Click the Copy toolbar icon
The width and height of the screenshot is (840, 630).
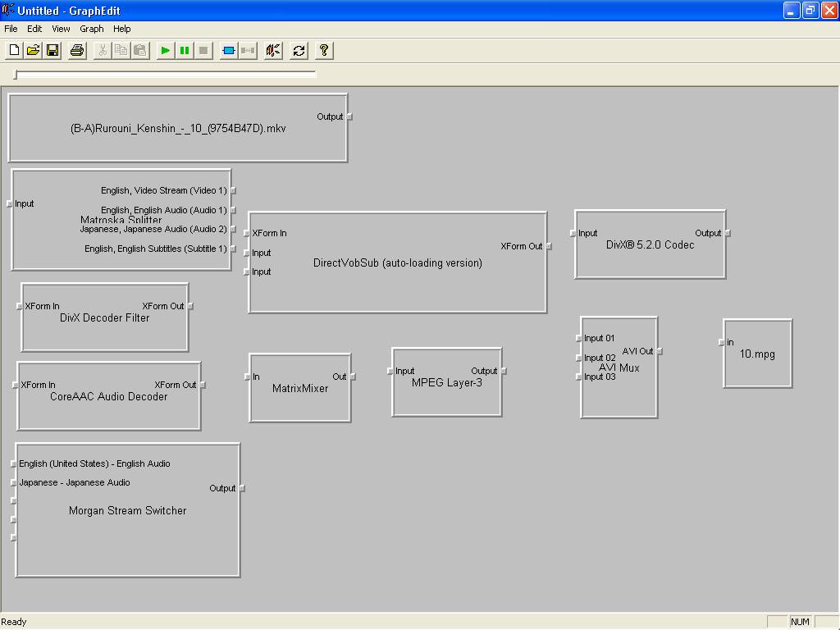pyautogui.click(x=121, y=50)
